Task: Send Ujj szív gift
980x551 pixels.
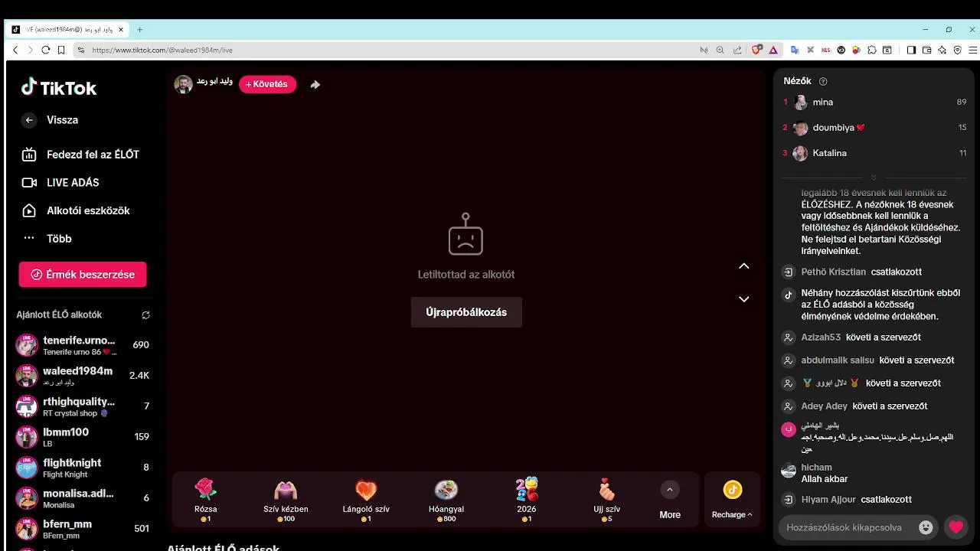Action: [607, 500]
